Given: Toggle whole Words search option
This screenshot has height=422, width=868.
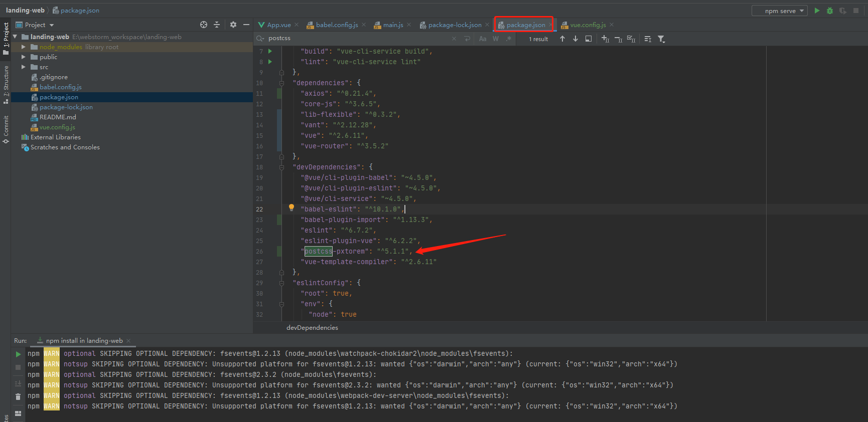Looking at the screenshot, I should point(496,39).
